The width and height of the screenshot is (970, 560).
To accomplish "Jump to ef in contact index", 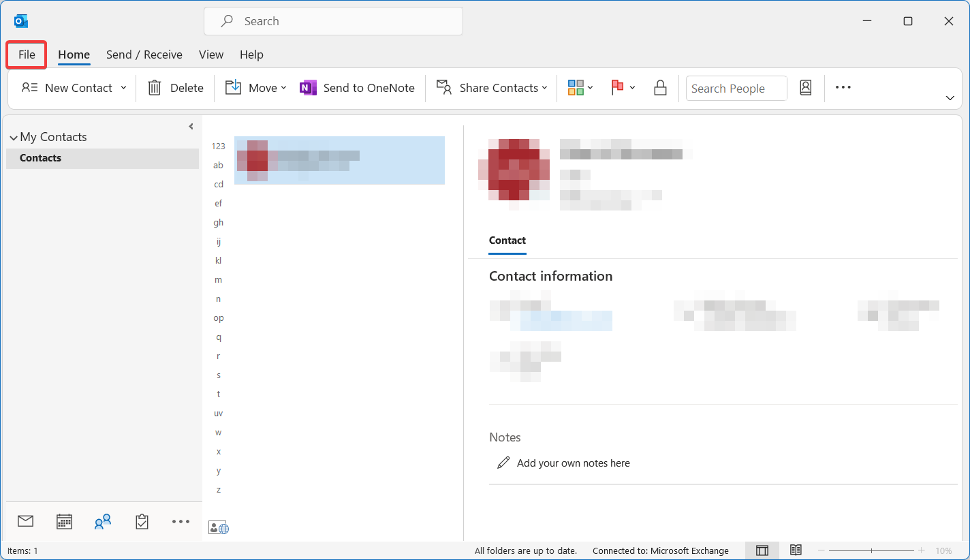I will (x=218, y=204).
